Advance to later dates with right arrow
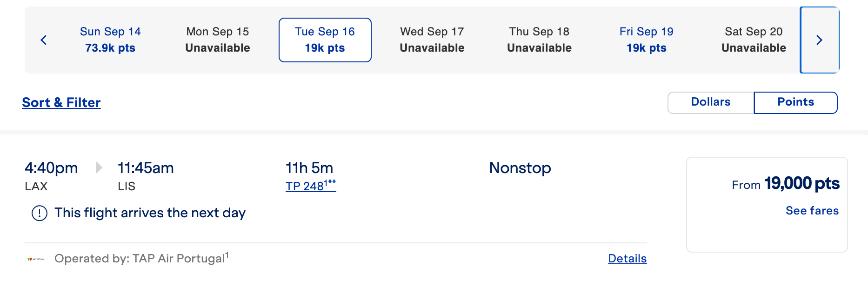The height and width of the screenshot is (281, 868). [x=819, y=40]
